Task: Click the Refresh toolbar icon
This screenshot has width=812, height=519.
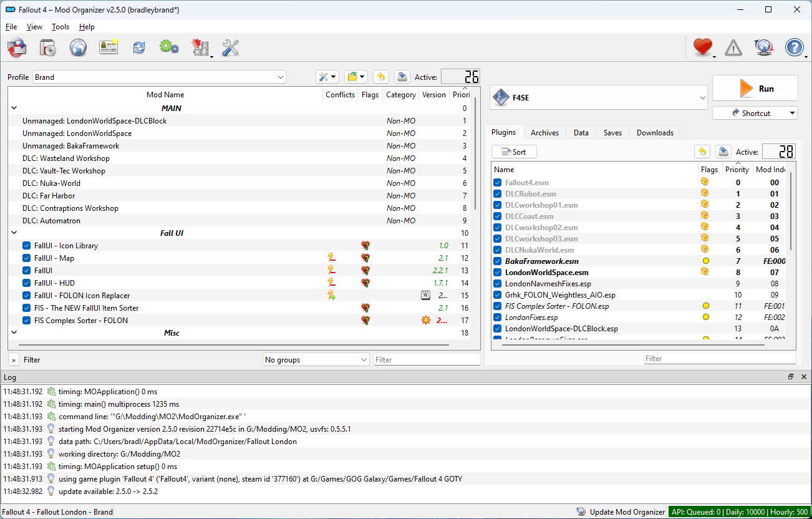Action: pyautogui.click(x=138, y=47)
